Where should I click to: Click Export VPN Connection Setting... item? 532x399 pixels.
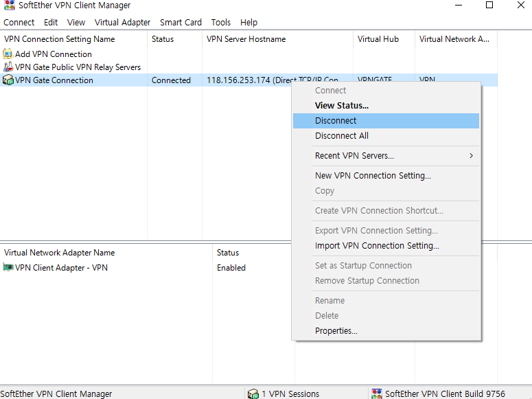[386, 231]
